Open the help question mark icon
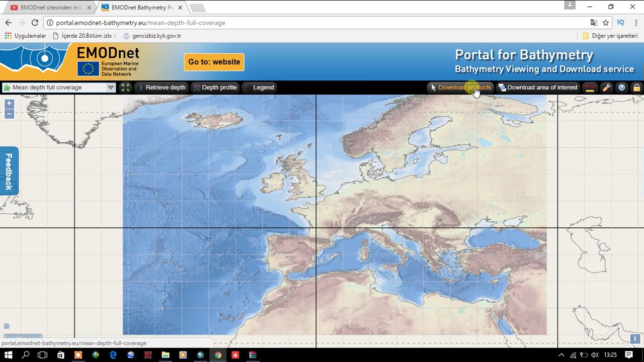The height and width of the screenshot is (362, 644). (x=622, y=87)
